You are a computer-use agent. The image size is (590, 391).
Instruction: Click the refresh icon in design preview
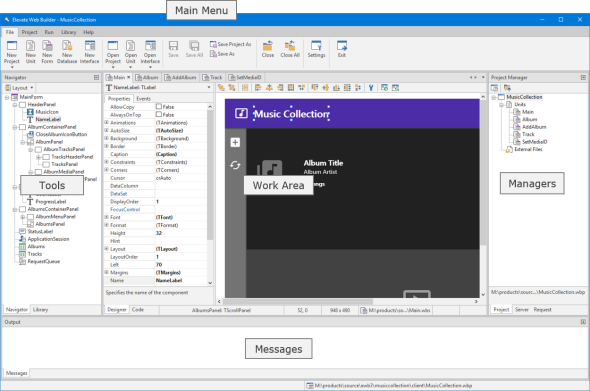(235, 165)
